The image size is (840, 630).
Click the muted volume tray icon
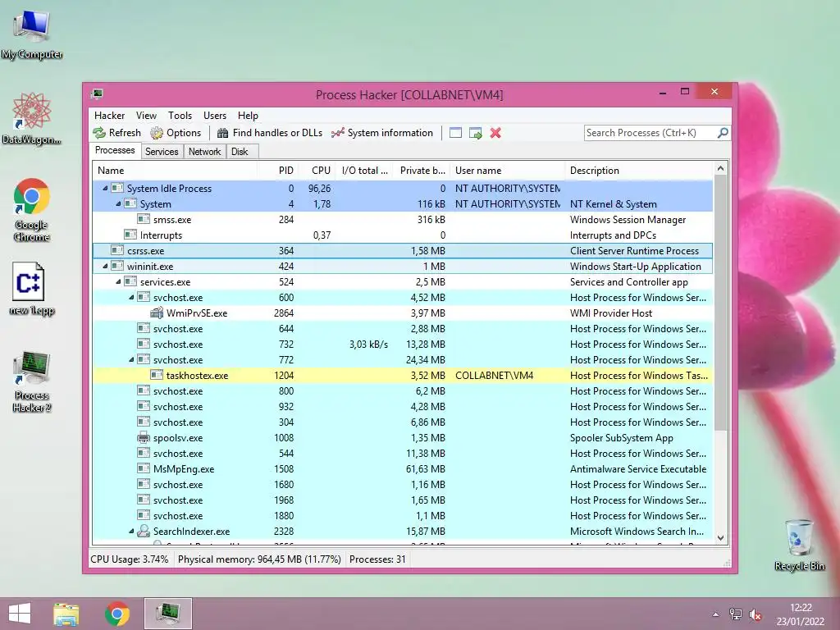[x=756, y=614]
